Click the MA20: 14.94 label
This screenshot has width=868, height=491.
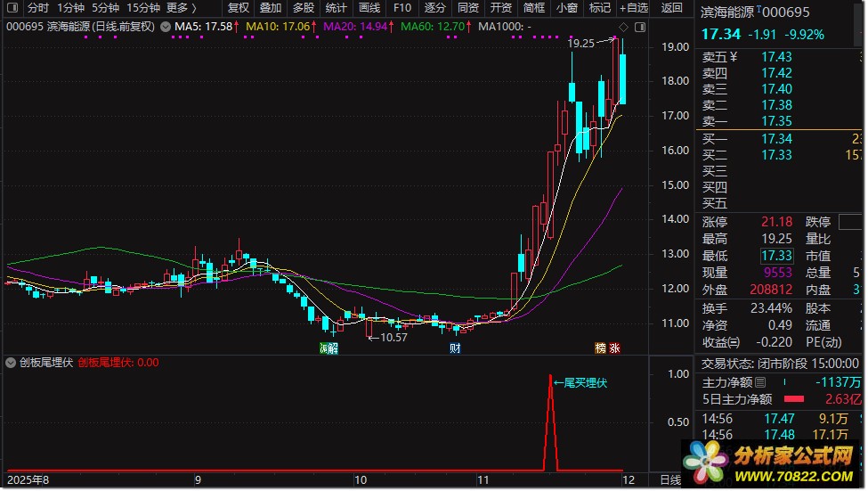pyautogui.click(x=355, y=27)
